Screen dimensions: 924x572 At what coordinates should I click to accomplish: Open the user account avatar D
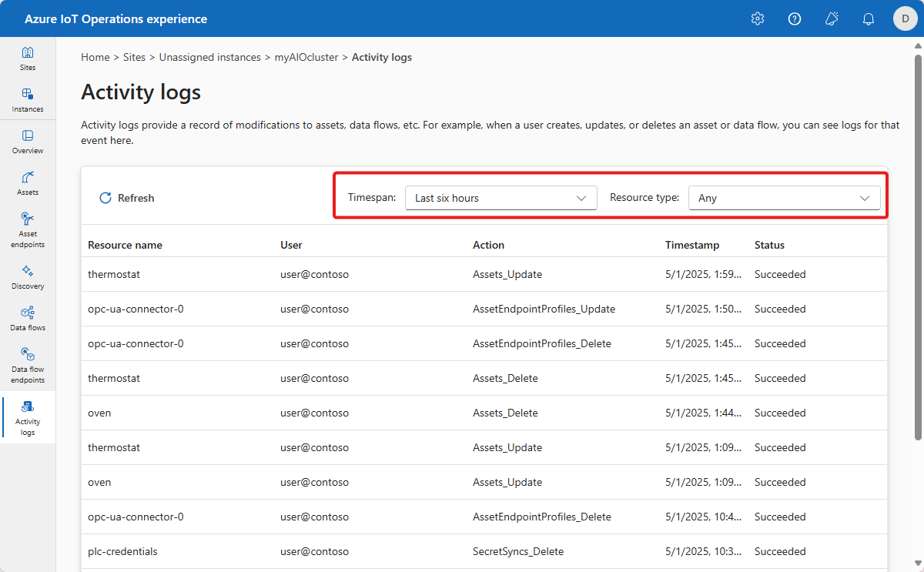pyautogui.click(x=905, y=18)
